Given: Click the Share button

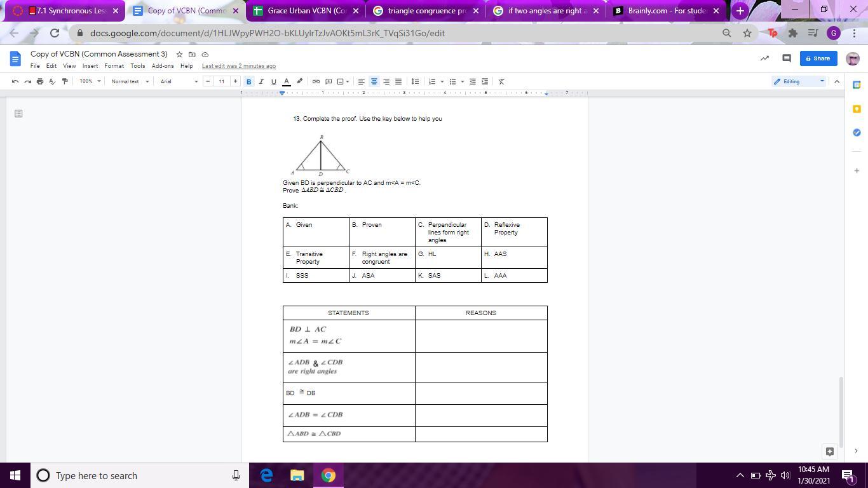Looking at the screenshot, I should pos(818,58).
